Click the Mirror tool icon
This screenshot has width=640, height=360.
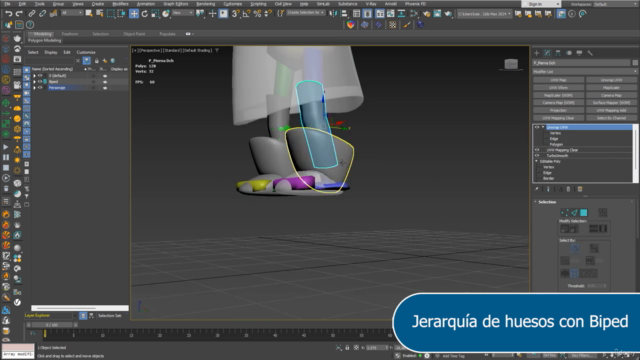coord(333,13)
